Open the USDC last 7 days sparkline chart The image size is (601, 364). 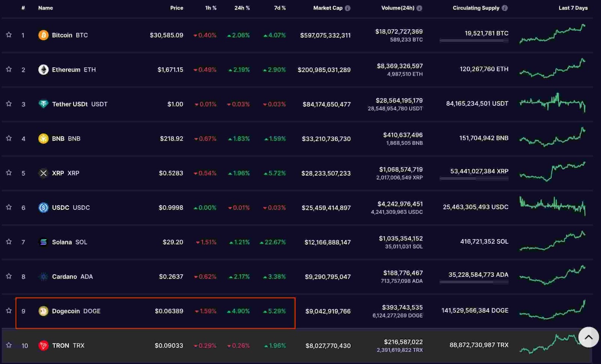coord(552,206)
